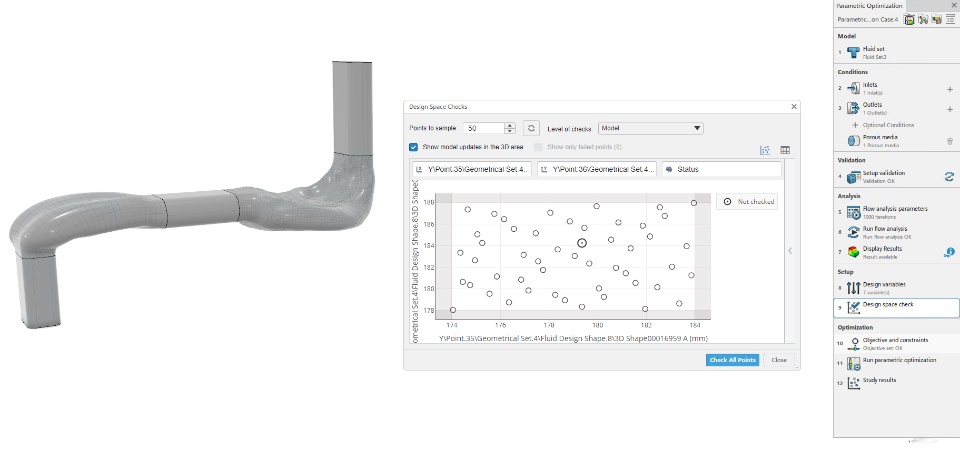Click the Close button in the dialog
The width and height of the screenshot is (960, 463).
click(x=779, y=360)
